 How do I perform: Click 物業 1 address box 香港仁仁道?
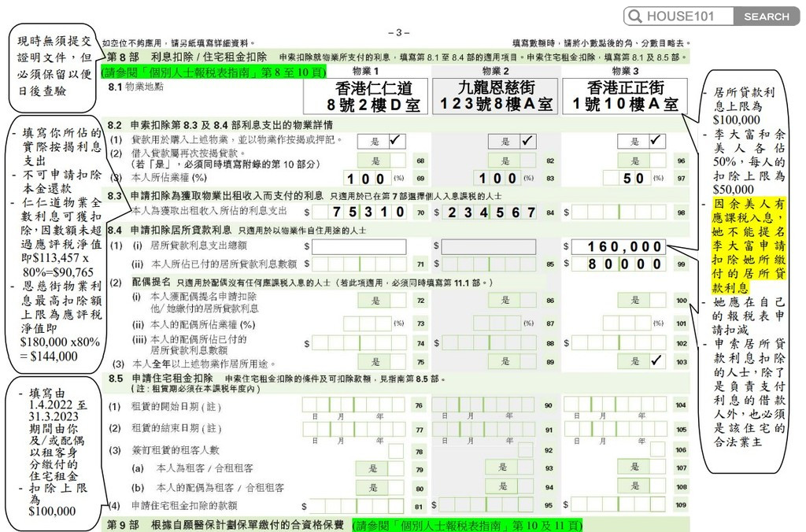click(365, 96)
